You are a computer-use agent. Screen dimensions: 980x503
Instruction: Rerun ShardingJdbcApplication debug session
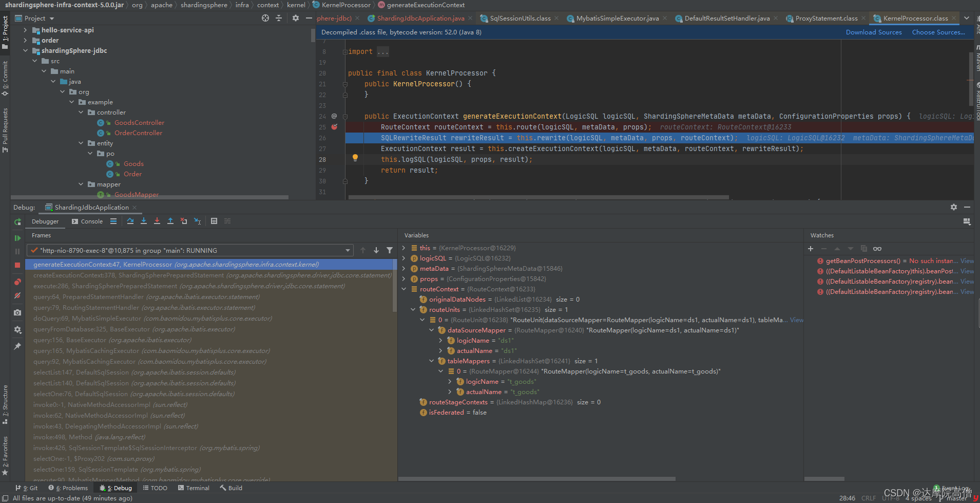coord(17,221)
